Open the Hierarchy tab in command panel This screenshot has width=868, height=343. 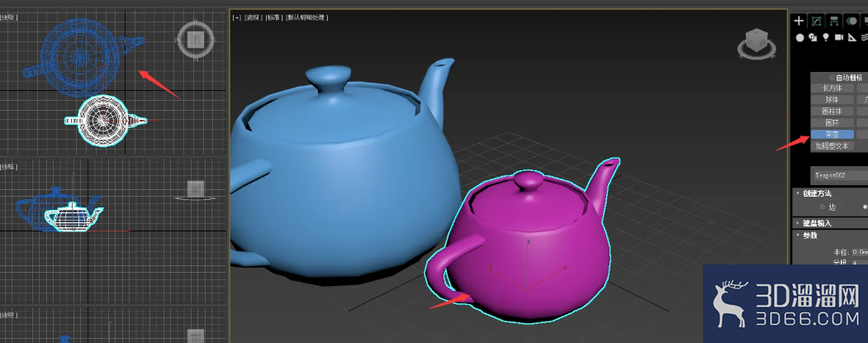point(833,21)
